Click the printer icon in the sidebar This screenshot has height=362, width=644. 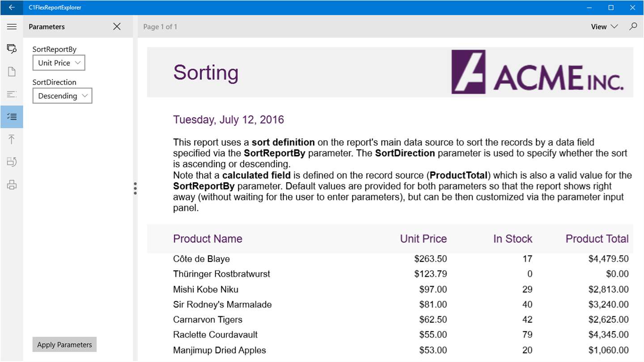click(x=12, y=185)
